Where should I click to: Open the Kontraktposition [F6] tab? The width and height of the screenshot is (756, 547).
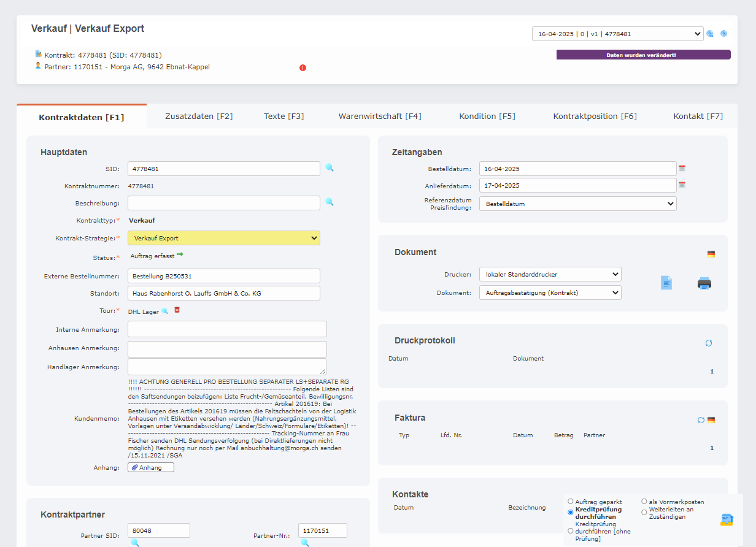595,116
